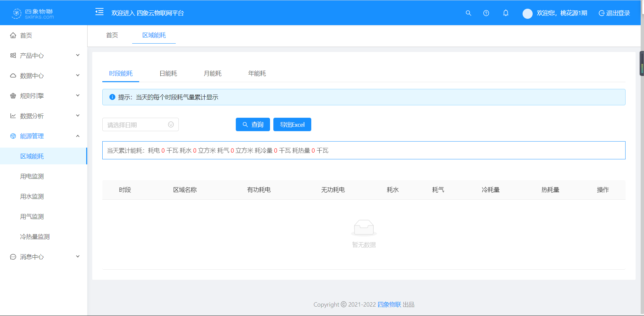
Task: Click the user avatar circle
Action: coord(527,13)
